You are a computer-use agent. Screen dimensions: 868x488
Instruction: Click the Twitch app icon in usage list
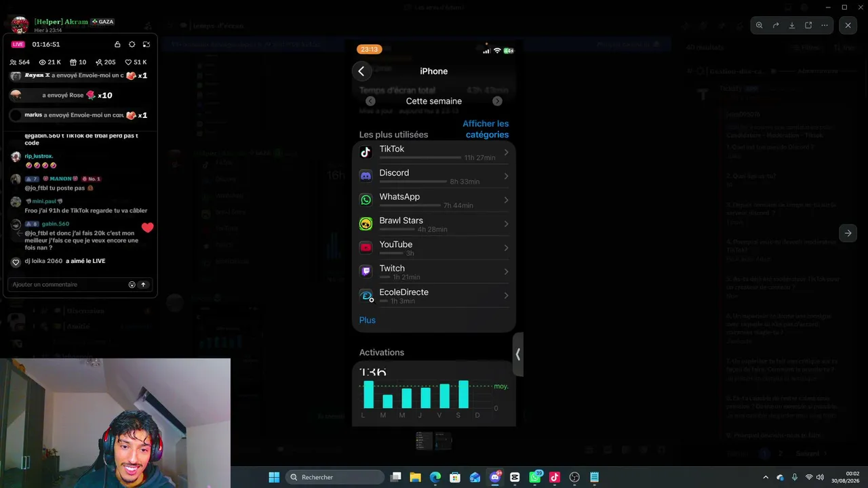pos(366,272)
